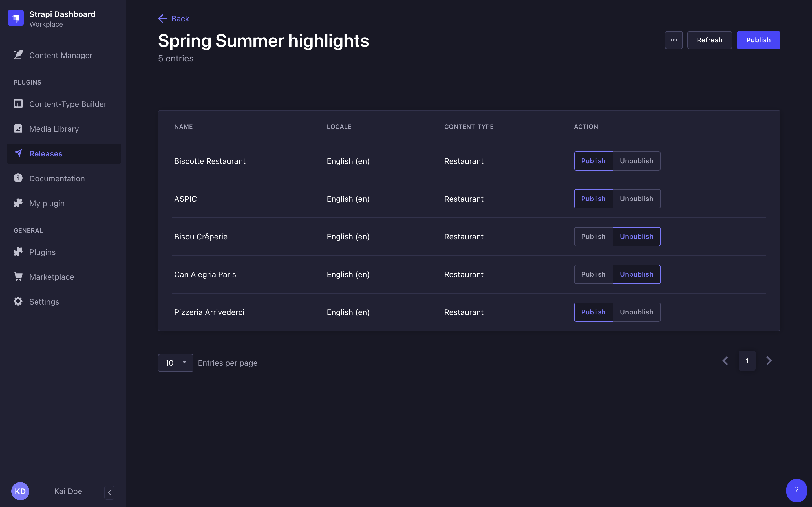This screenshot has width=812, height=507.
Task: Go Back to the releases list
Action: point(174,19)
